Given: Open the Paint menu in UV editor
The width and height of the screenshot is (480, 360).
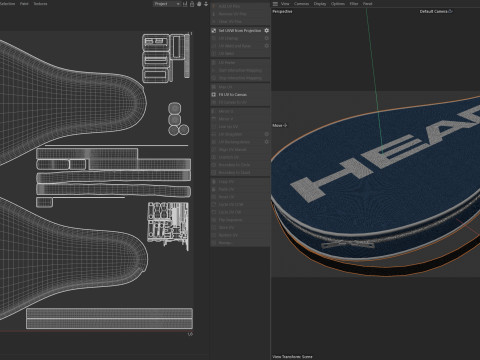Looking at the screenshot, I should [x=24, y=4].
